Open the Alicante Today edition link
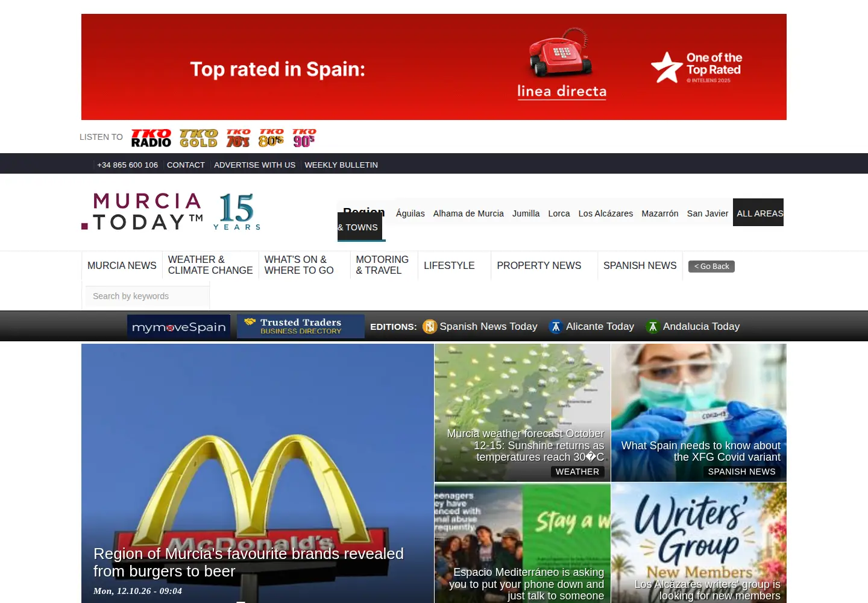This screenshot has height=603, width=868. pyautogui.click(x=600, y=326)
